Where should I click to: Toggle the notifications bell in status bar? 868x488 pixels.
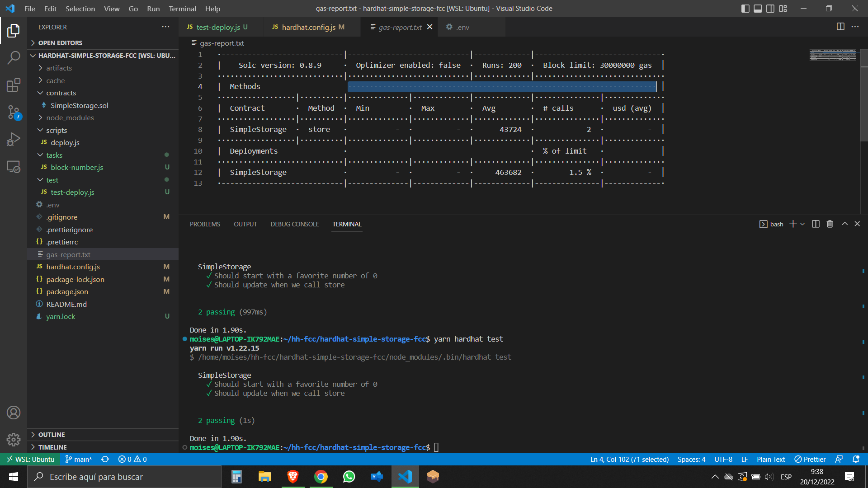(x=857, y=459)
